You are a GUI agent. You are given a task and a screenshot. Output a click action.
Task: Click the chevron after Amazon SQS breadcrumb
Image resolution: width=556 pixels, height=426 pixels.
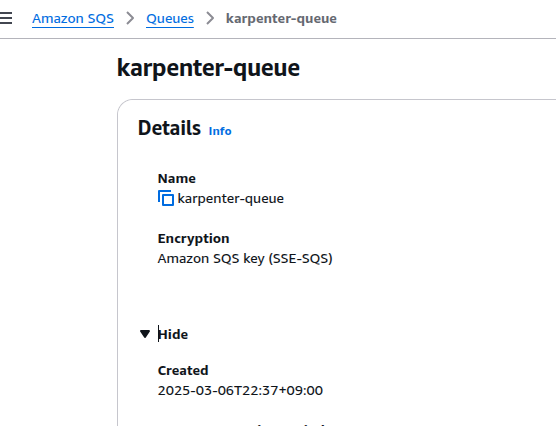tap(130, 18)
